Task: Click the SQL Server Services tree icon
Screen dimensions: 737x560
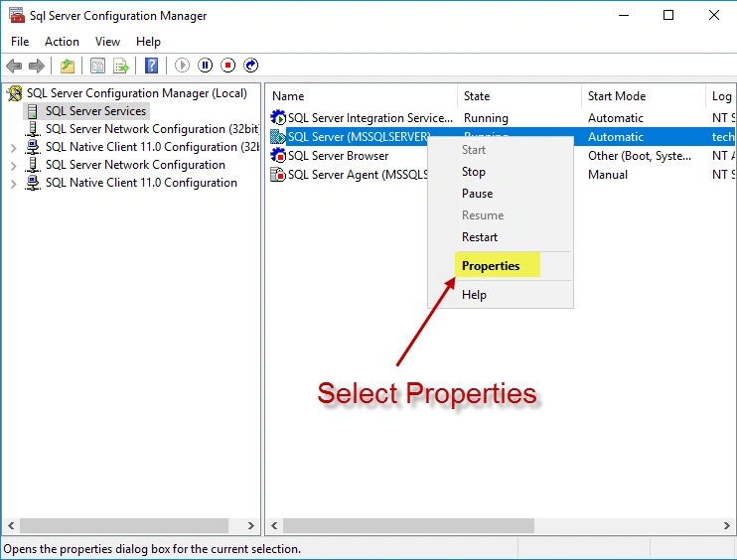Action: (33, 111)
